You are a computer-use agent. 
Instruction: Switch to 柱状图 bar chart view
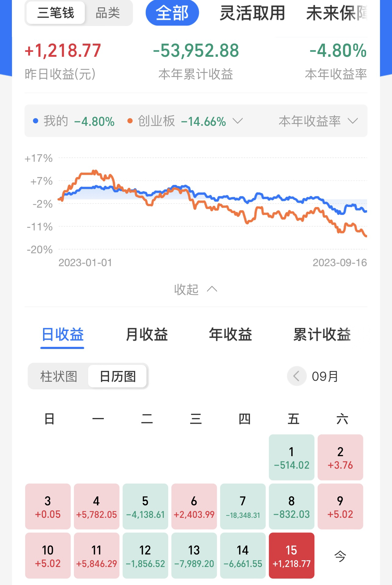[x=59, y=376]
